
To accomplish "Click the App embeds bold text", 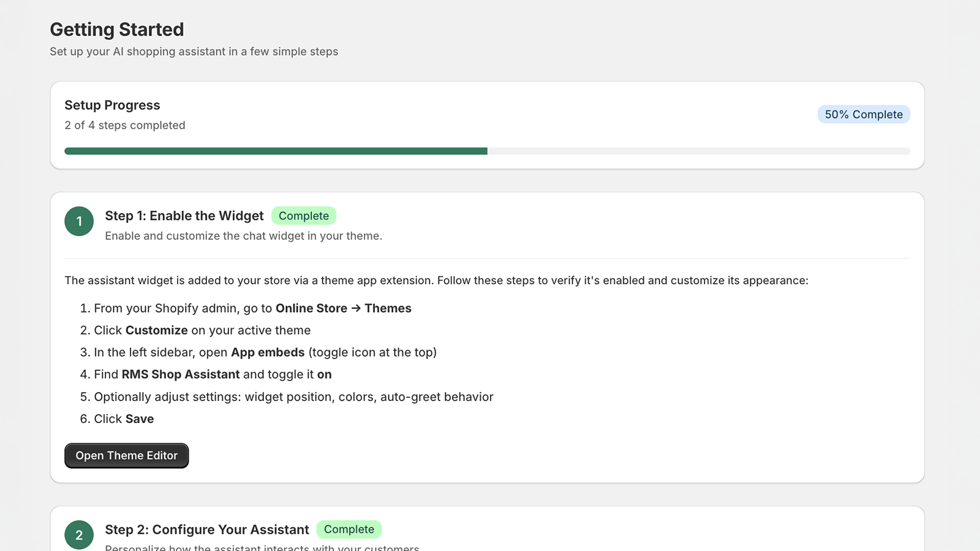I will [x=268, y=353].
